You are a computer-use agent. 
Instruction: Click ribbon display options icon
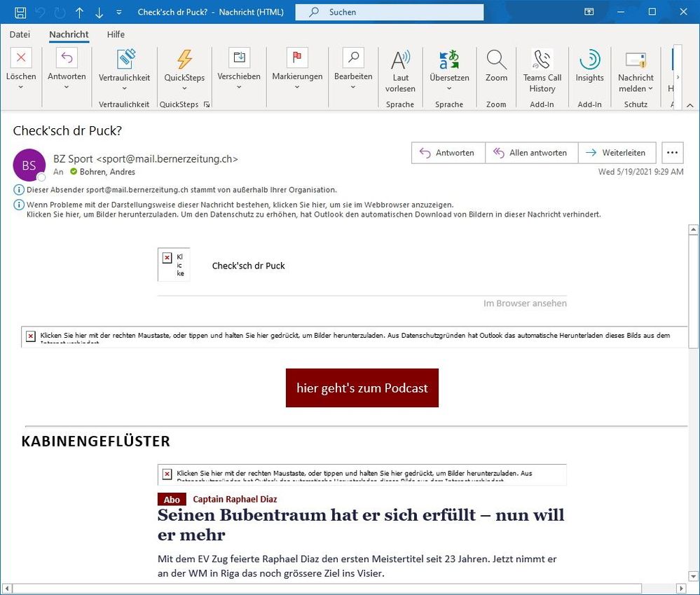pos(589,12)
